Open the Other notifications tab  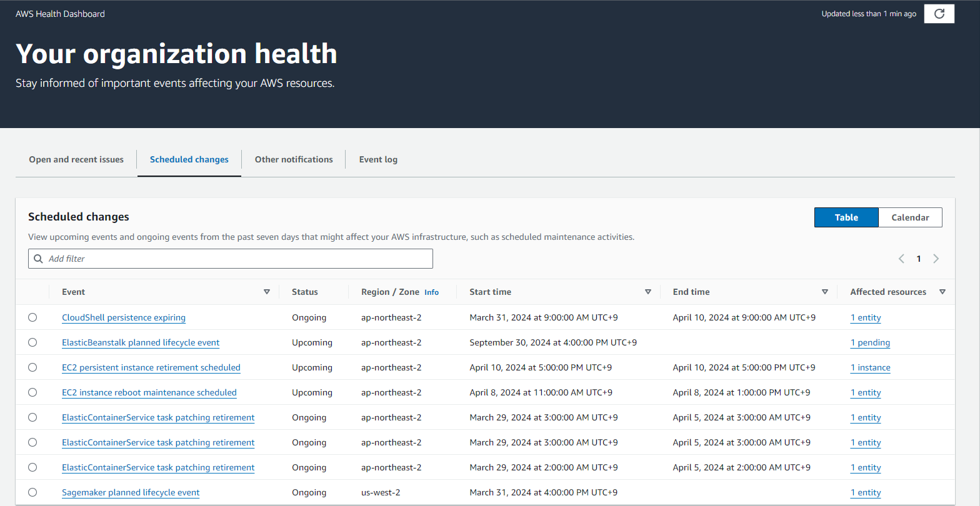coord(294,159)
